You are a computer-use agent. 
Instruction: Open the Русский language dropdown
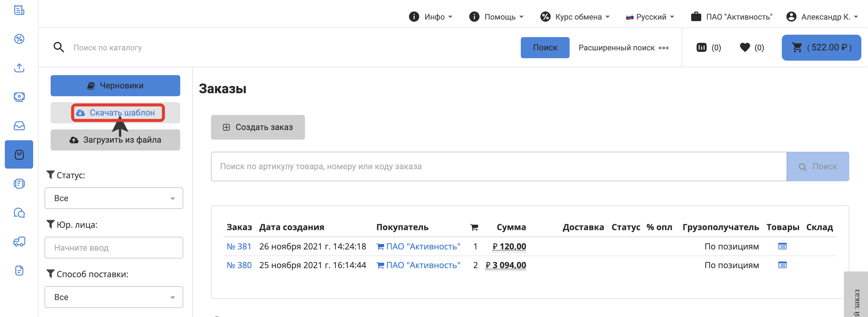pos(650,17)
